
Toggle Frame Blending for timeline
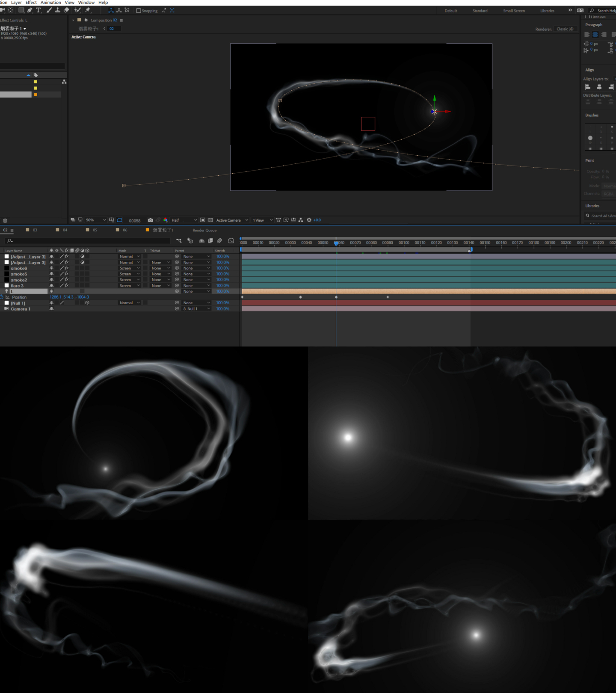[x=210, y=241]
